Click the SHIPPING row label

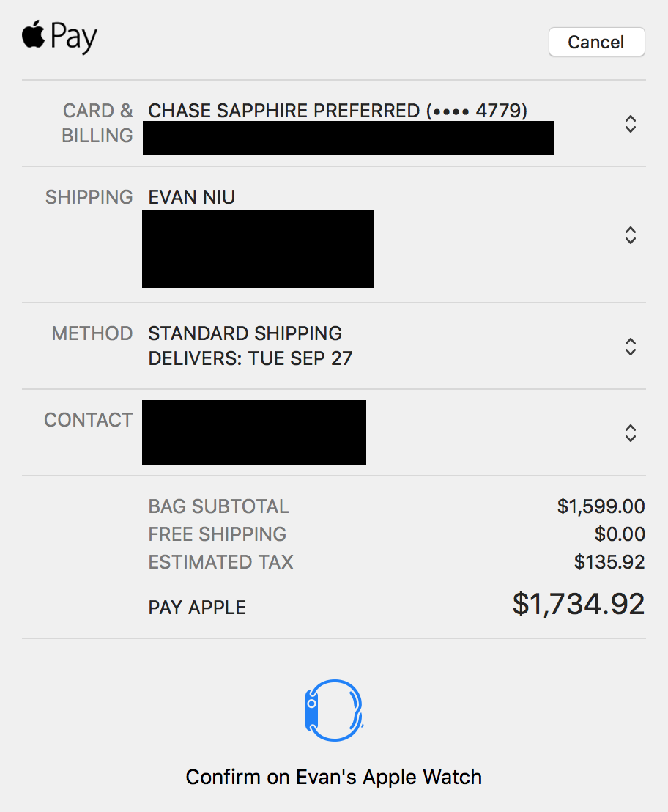(89, 197)
